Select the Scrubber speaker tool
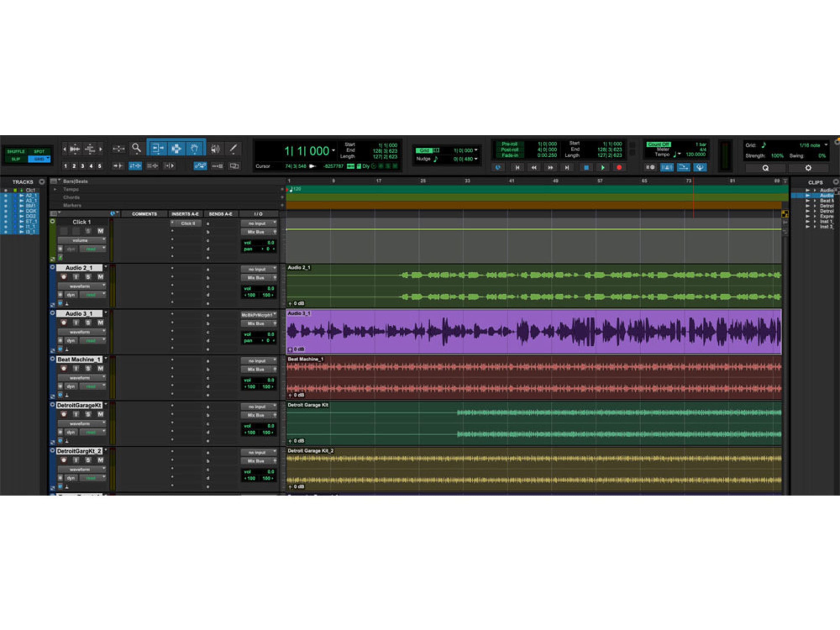Screen dimensions: 840x630 coord(215,149)
